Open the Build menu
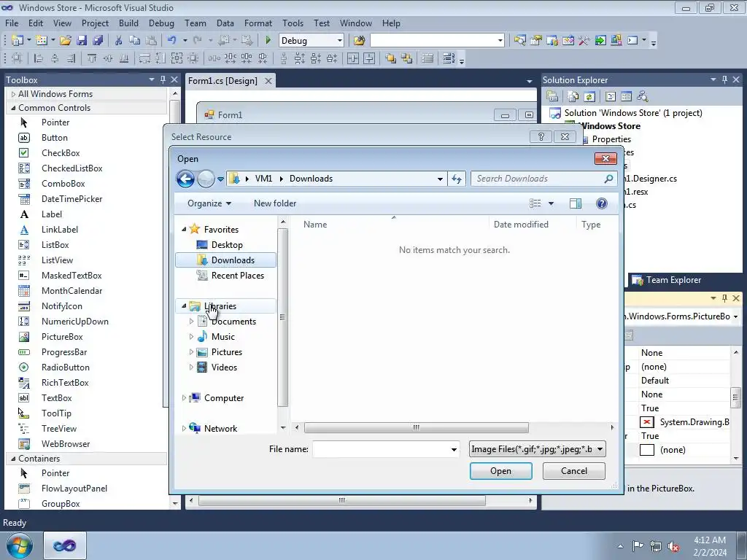Viewport: 747px width, 560px height. [128, 23]
